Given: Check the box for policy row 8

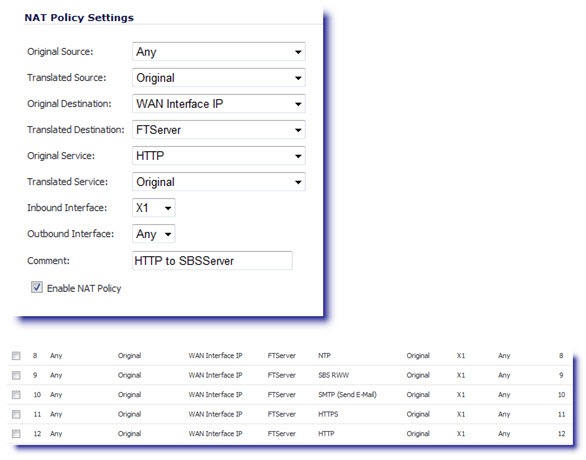Looking at the screenshot, I should point(16,356).
